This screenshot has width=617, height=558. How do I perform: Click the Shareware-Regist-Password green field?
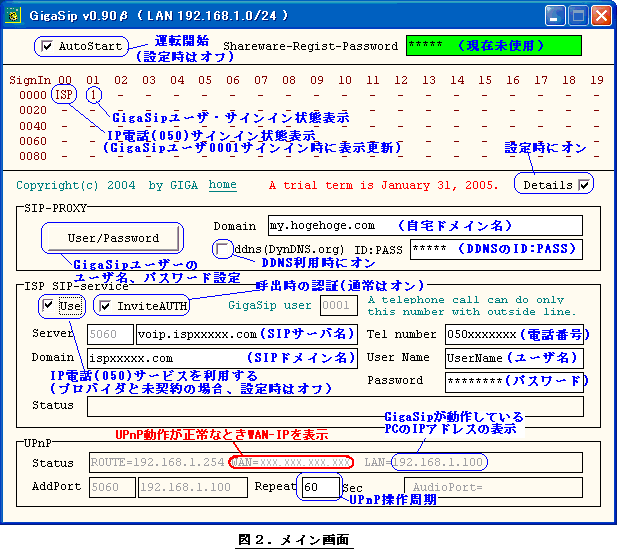(x=494, y=46)
